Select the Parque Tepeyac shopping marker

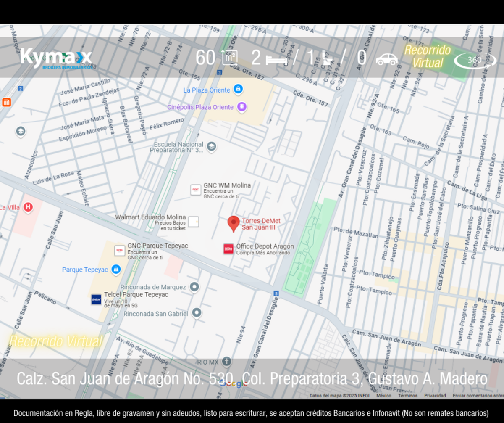(x=116, y=270)
